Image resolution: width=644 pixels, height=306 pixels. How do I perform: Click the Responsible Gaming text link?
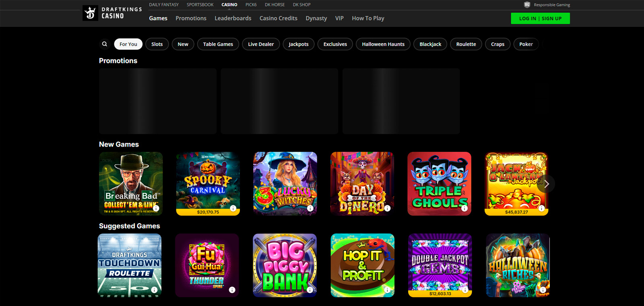click(552, 5)
